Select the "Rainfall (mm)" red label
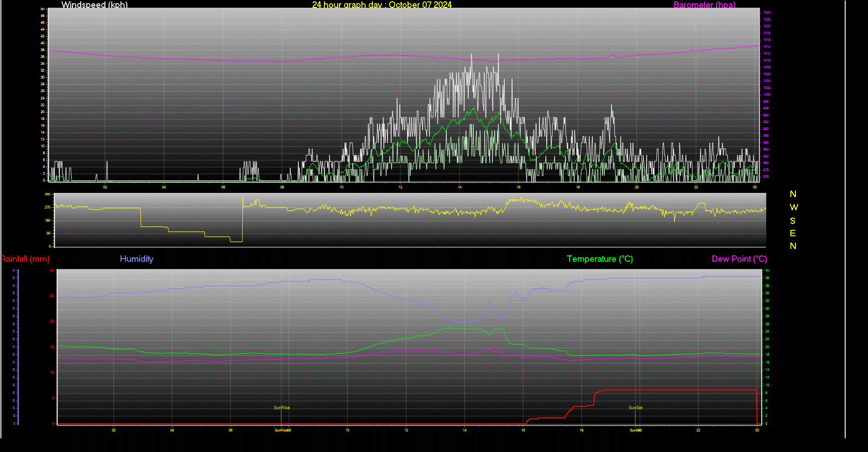This screenshot has height=452, width=868. pos(25,259)
